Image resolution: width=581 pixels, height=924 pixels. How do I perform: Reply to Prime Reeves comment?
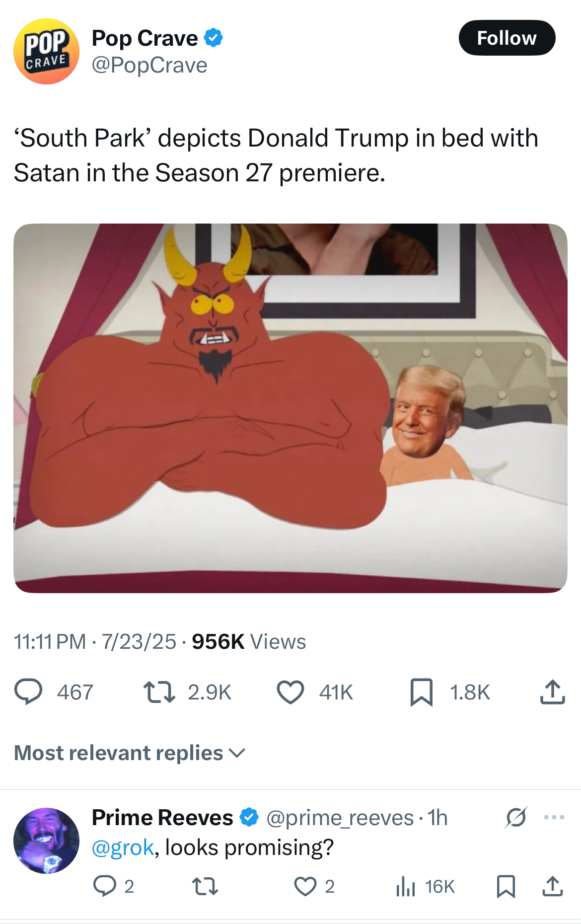coord(105,886)
